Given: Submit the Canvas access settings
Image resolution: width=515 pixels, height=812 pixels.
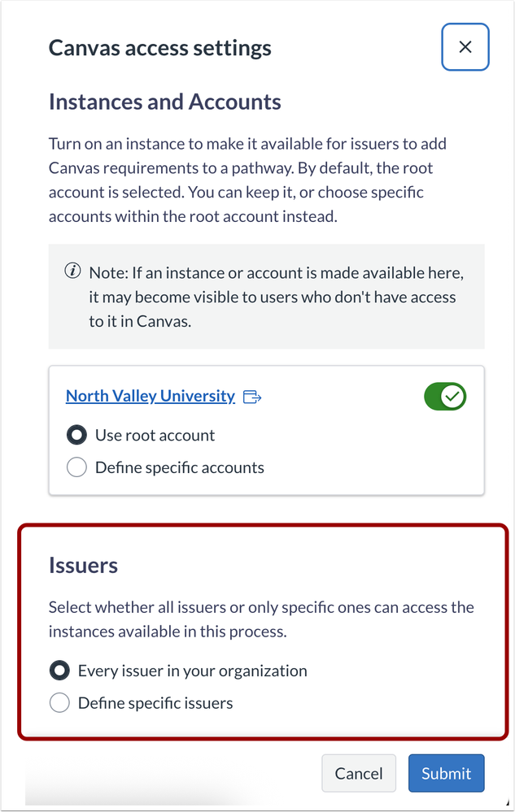Looking at the screenshot, I should tap(446, 773).
